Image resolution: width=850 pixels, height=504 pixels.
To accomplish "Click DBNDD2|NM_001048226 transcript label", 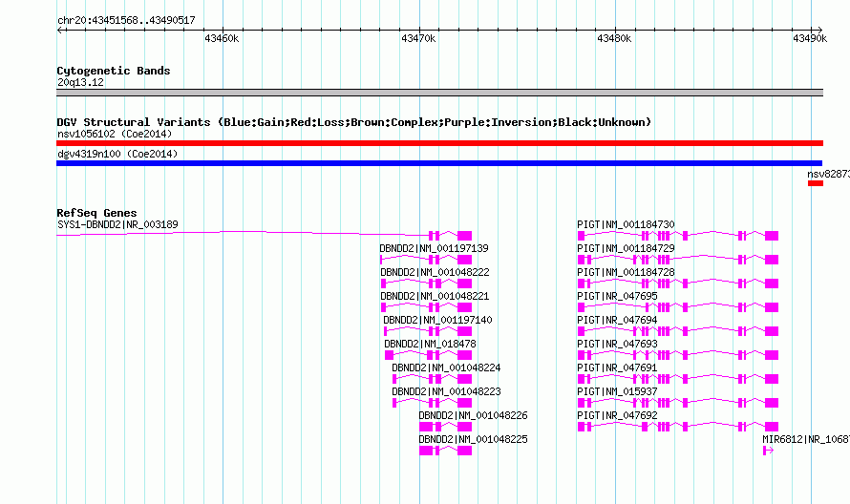I will pos(473,415).
